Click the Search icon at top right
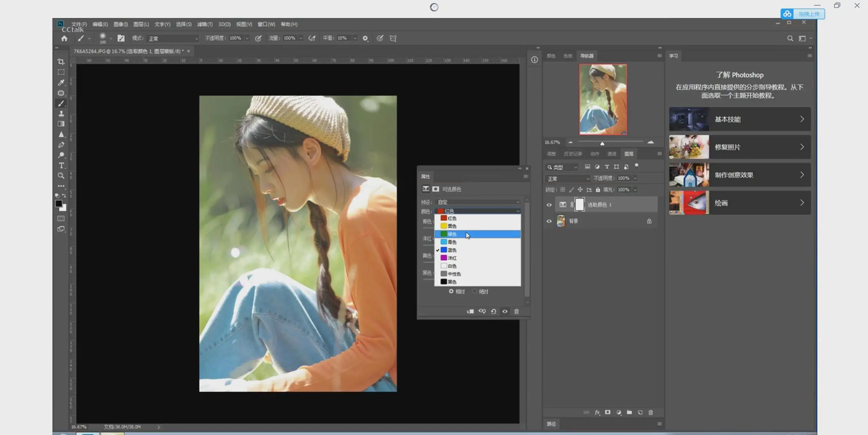This screenshot has height=435, width=868. tap(790, 38)
